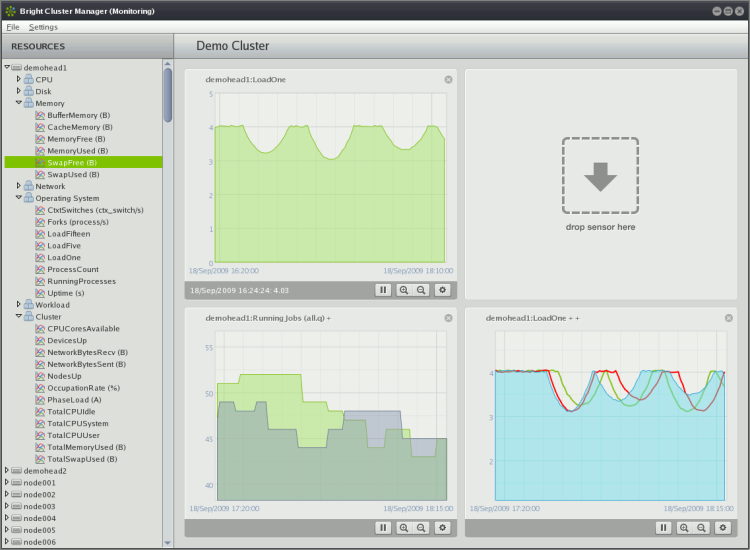
Task: Click the DevicesUp sensor icon
Action: point(40,341)
